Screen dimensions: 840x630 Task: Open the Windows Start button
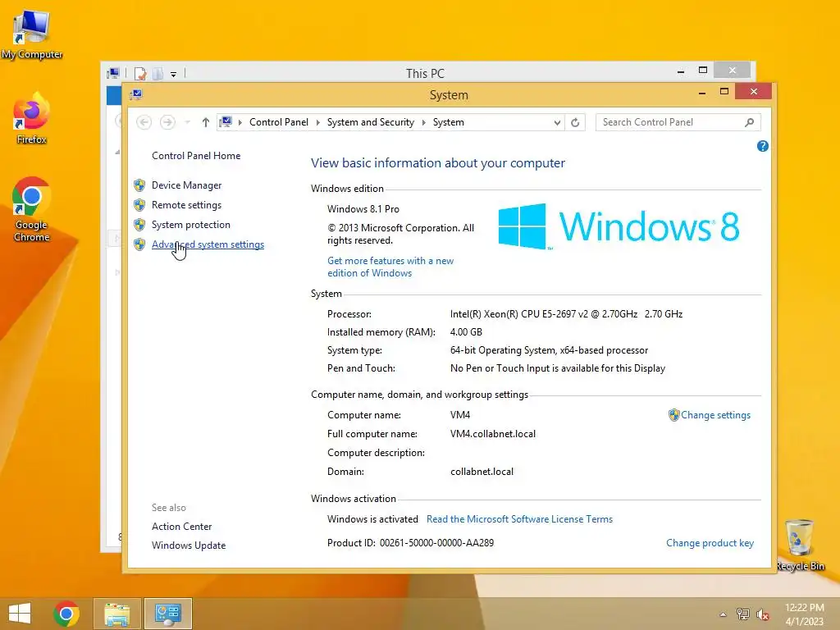tap(20, 614)
